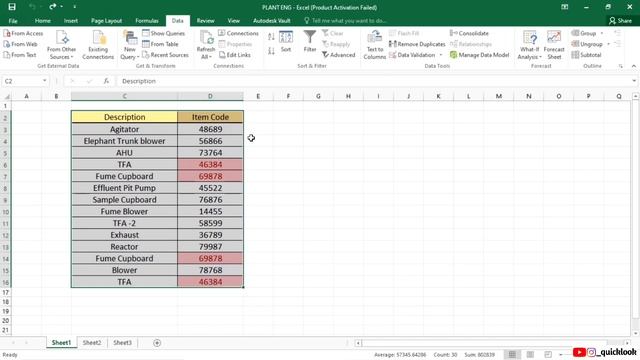The height and width of the screenshot is (360, 640).
Task: Open the From Other Sources menu
Action: [x=62, y=45]
